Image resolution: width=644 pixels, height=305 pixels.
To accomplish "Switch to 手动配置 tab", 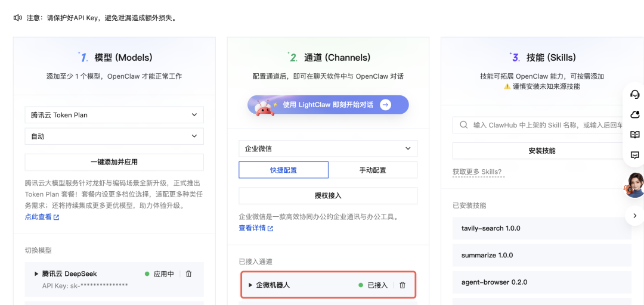I will (x=373, y=170).
